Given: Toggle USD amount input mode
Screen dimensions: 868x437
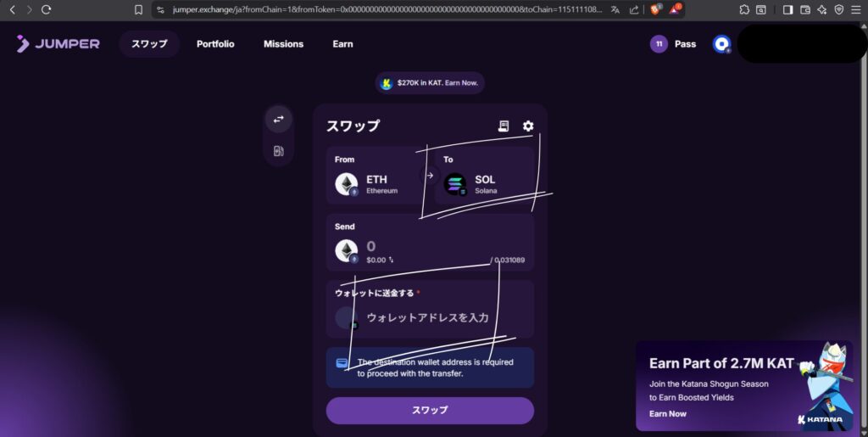Looking at the screenshot, I should (x=392, y=260).
